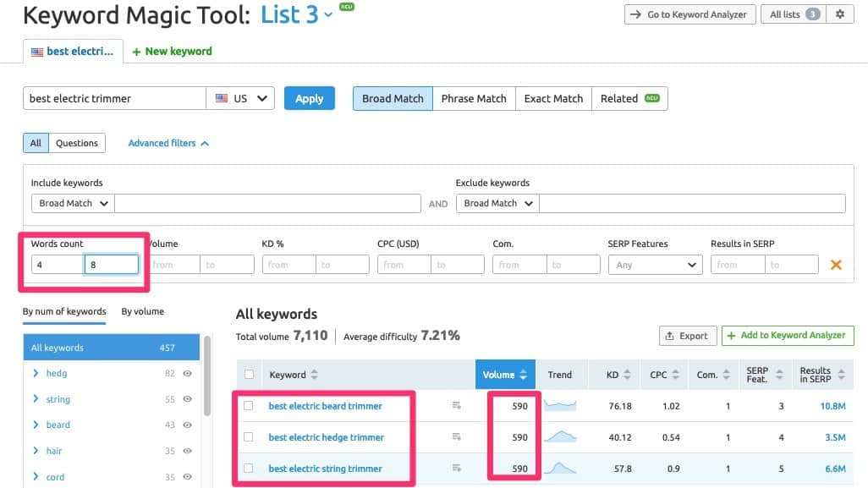868x488 pixels.
Task: Toggle eye icon for hedg group
Action: click(x=187, y=374)
